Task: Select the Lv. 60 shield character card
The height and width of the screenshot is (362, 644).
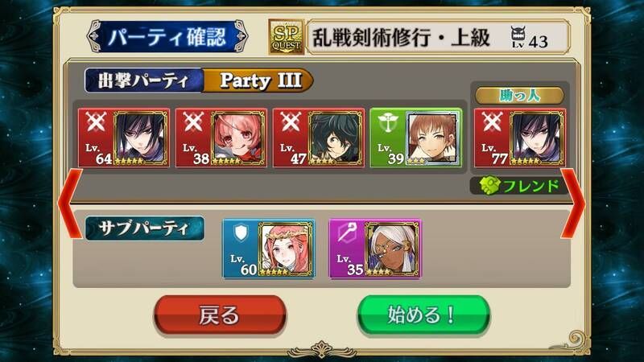Action: tap(269, 249)
